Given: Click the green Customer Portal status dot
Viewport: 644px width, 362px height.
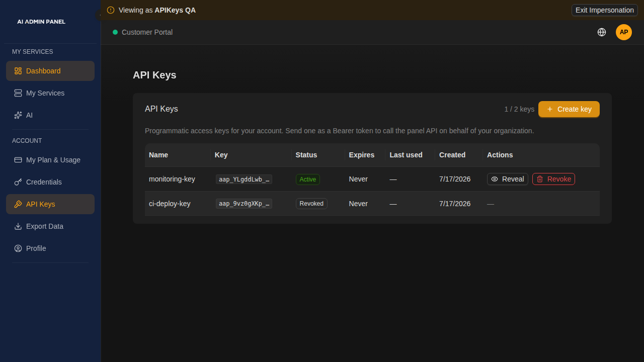Looking at the screenshot, I should (115, 32).
